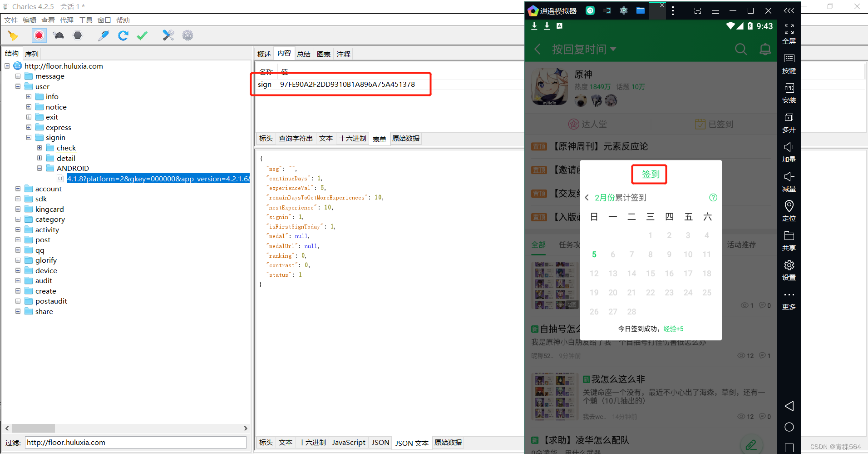This screenshot has width=868, height=454.
Task: Open the 按回复时间 sort dropdown
Action: tap(584, 49)
